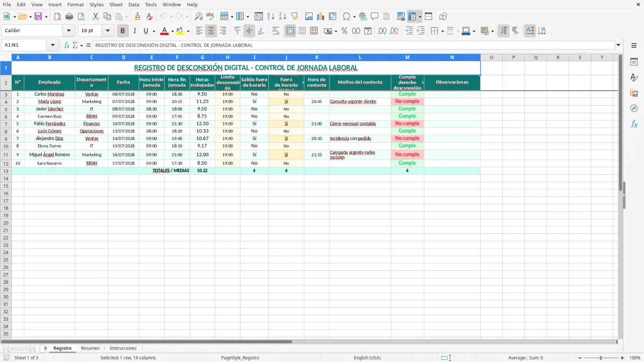Screen dimensions: 644x362
Task: Open the Styles menu
Action: coord(97,4)
